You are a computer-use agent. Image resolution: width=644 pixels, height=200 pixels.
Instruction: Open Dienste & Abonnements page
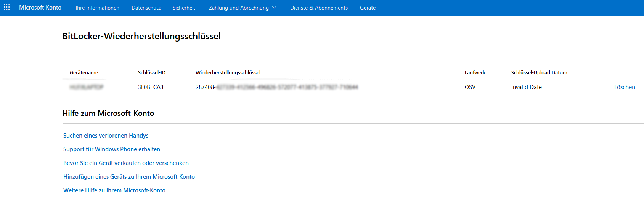(x=319, y=8)
